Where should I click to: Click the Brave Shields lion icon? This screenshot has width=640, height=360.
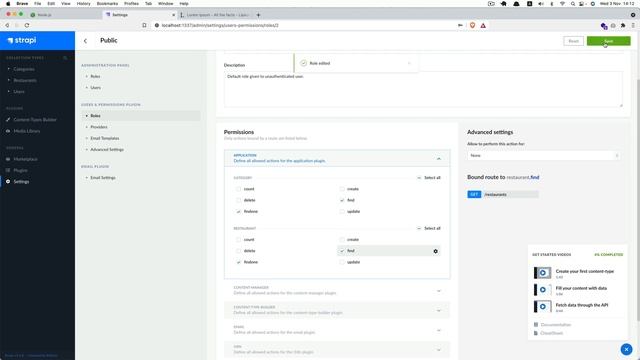coord(472,25)
